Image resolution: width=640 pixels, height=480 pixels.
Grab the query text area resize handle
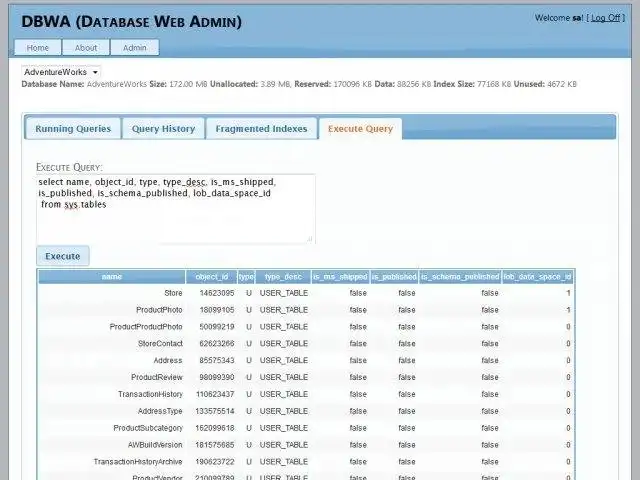pyautogui.click(x=310, y=239)
